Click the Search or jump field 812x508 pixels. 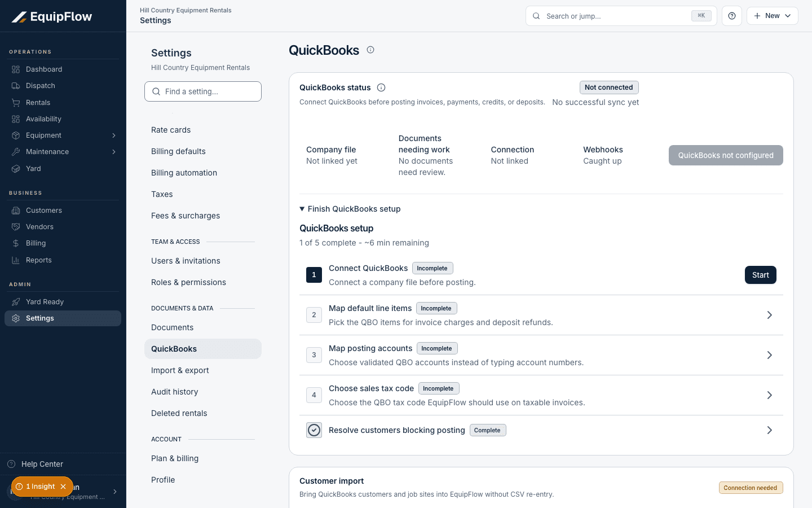[621, 16]
